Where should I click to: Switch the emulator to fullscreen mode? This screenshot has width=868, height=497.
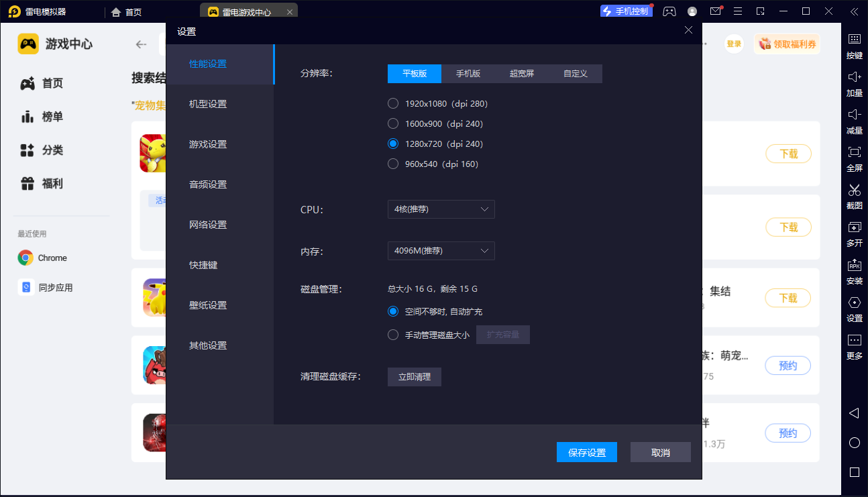[x=853, y=160]
